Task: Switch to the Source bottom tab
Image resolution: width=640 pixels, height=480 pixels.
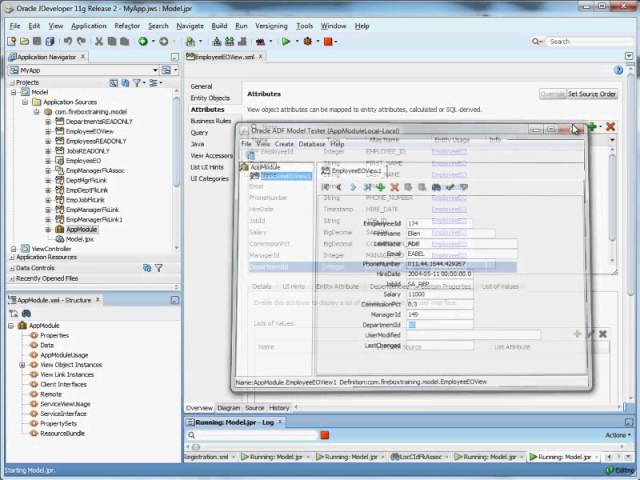Action: pyautogui.click(x=255, y=408)
